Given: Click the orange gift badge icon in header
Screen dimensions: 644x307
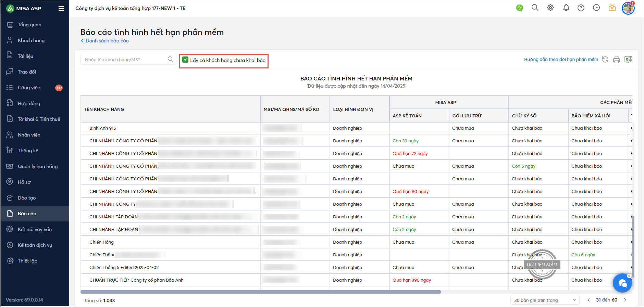Looking at the screenshot, I should click(612, 8).
